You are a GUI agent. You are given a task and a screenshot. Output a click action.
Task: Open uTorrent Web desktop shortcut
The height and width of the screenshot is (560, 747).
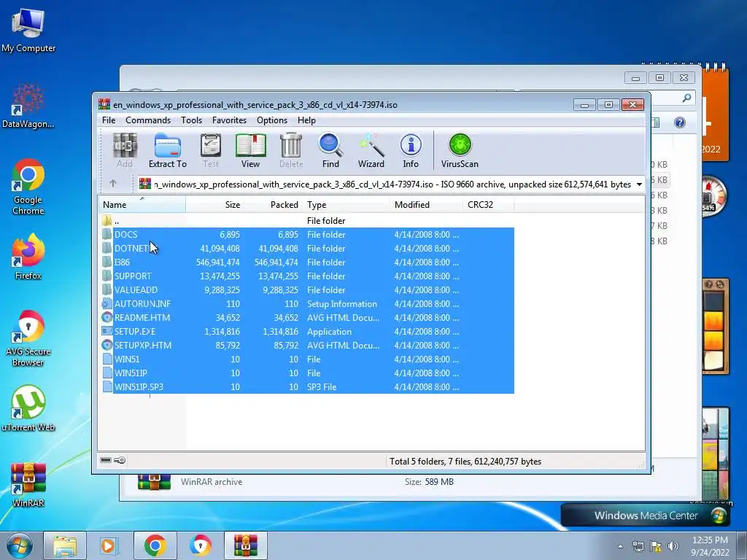tap(28, 408)
